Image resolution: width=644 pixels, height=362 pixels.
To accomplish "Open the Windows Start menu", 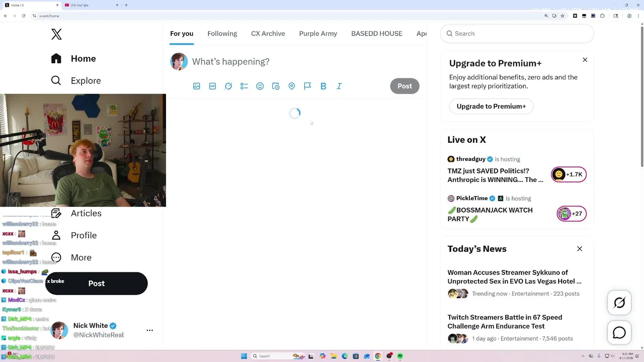I will 244,356.
